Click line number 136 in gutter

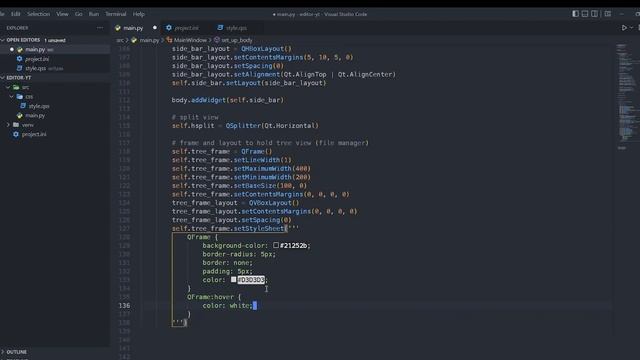pos(124,305)
